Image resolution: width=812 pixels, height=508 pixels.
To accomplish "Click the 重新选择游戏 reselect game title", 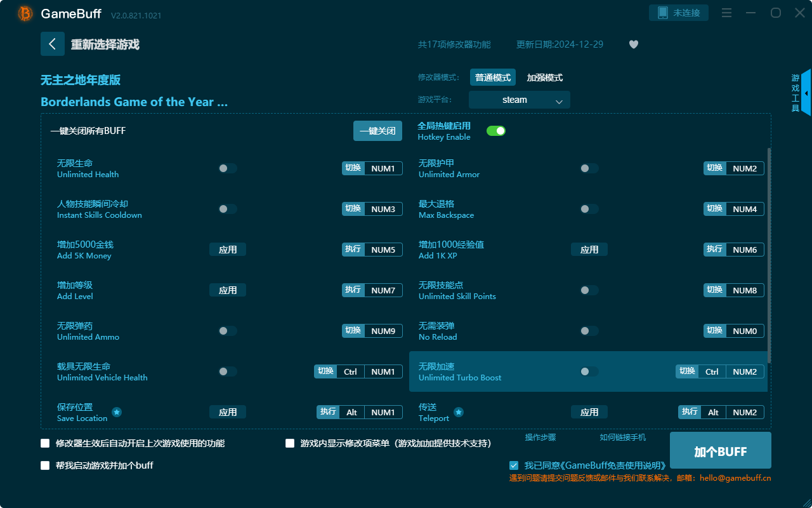I will 105,44.
